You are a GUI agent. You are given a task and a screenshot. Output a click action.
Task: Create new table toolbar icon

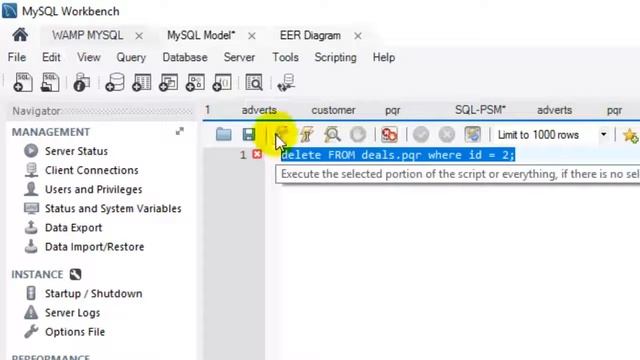click(x=142, y=82)
